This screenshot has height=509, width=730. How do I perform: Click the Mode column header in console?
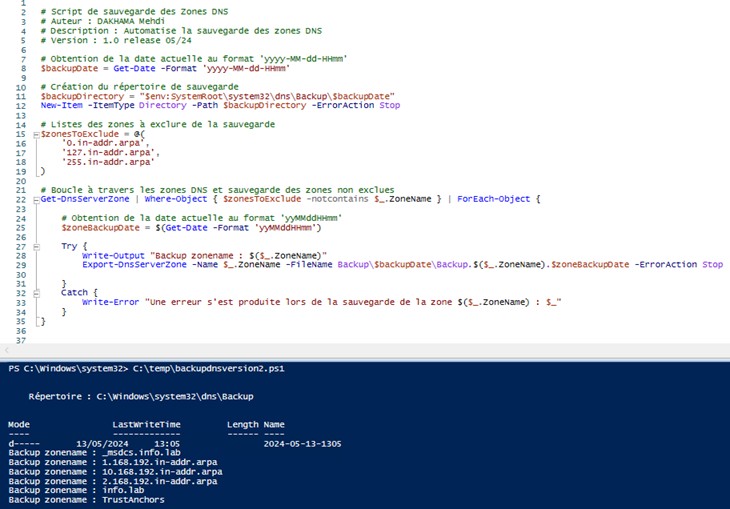click(19, 425)
